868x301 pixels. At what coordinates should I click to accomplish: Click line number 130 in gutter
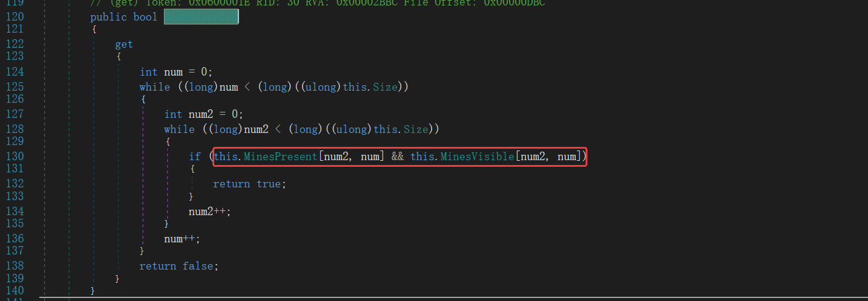coord(13,157)
